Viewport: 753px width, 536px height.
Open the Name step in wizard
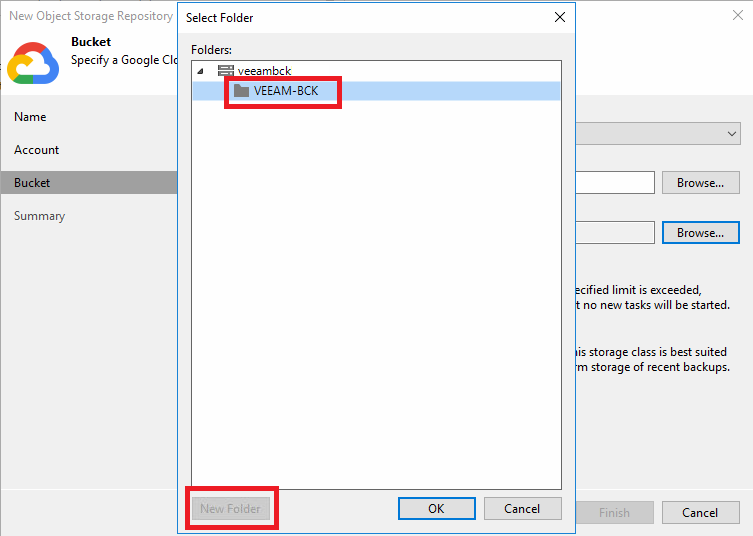click(30, 117)
